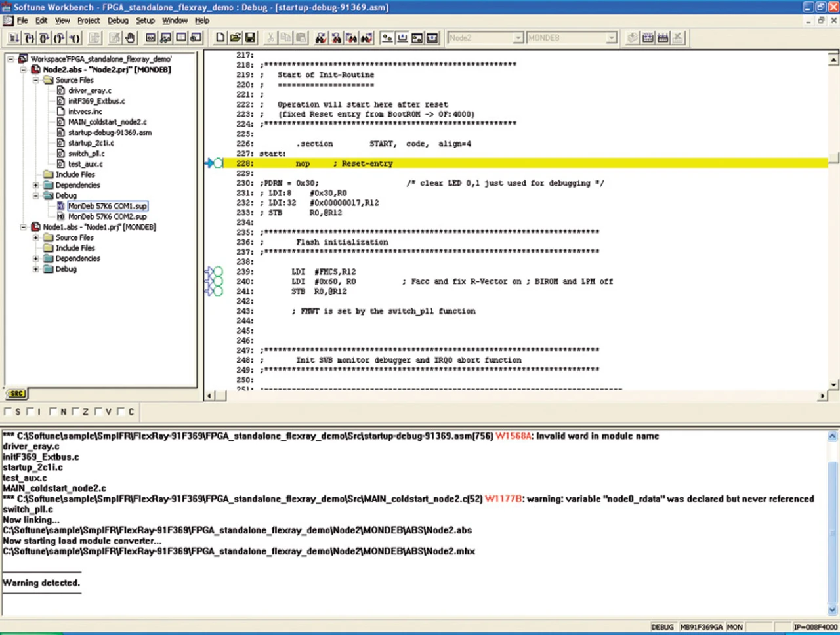Image resolution: width=840 pixels, height=635 pixels.
Task: Toggle the Z flag checkbox
Action: pos(75,412)
